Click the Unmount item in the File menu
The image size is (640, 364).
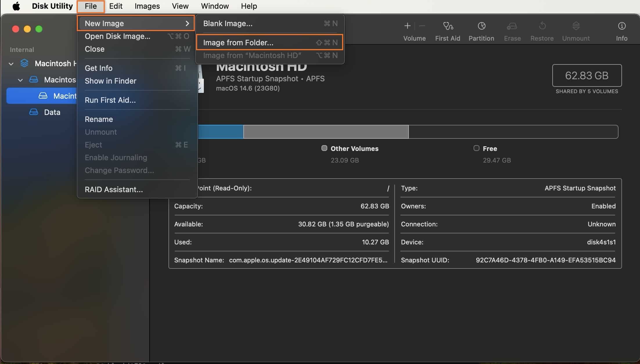(x=137, y=132)
